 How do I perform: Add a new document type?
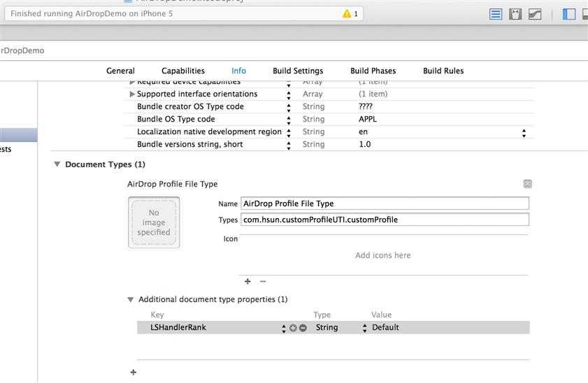pyautogui.click(x=133, y=372)
